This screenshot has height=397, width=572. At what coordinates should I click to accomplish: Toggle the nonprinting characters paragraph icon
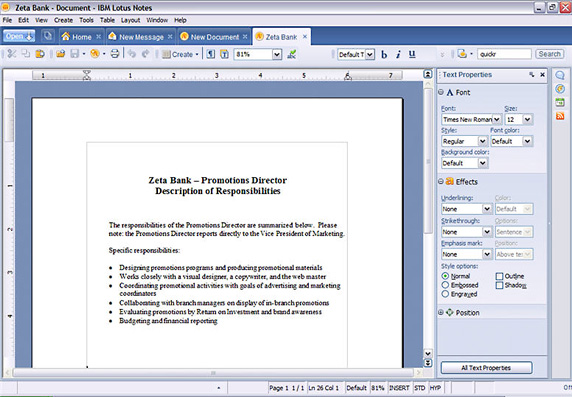click(210, 54)
